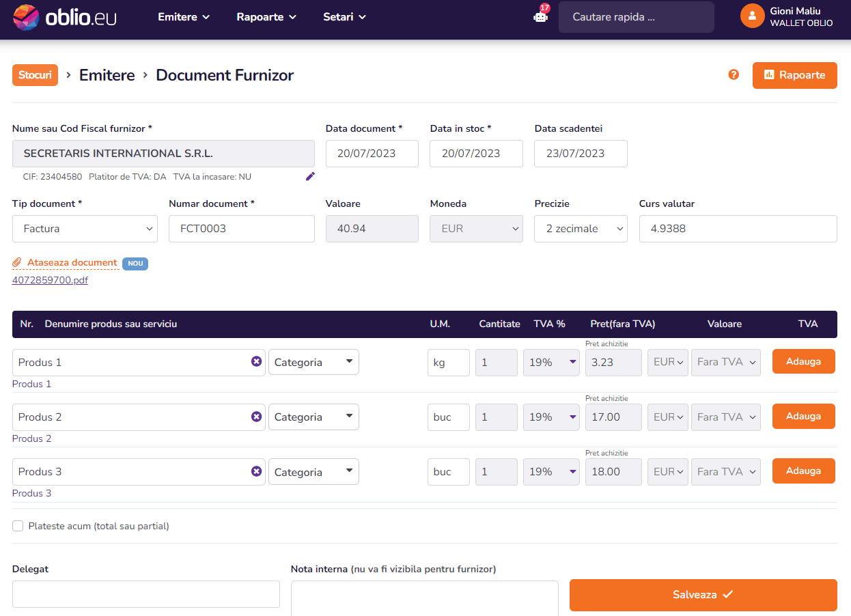851x616 pixels.
Task: Open Categoria dropdown for Produs 1
Action: (313, 362)
